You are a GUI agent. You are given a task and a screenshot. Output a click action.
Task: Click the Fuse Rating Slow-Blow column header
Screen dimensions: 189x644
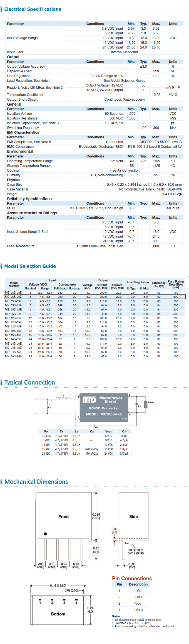tap(176, 284)
